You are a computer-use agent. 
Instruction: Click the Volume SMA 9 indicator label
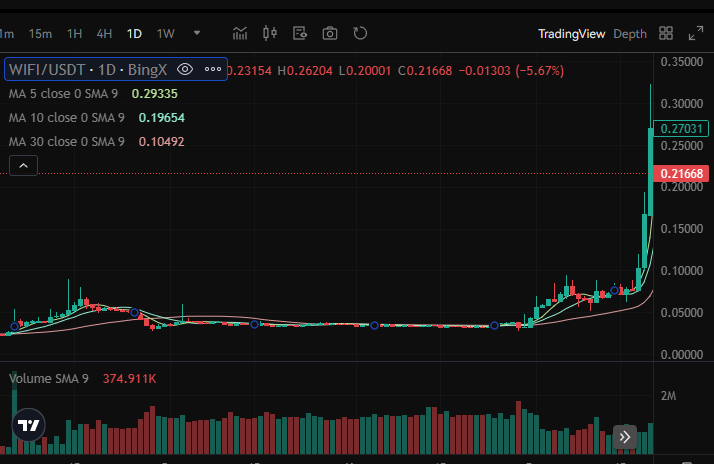pos(49,379)
